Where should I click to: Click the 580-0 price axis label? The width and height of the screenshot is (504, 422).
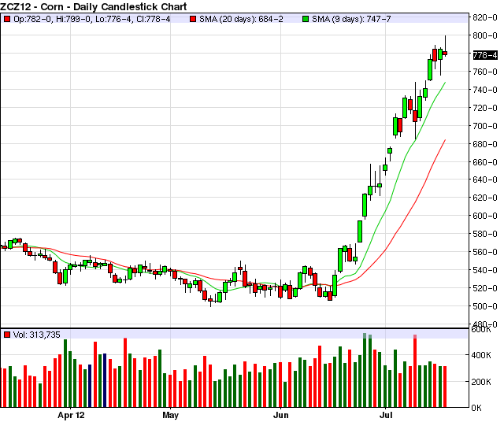point(485,234)
